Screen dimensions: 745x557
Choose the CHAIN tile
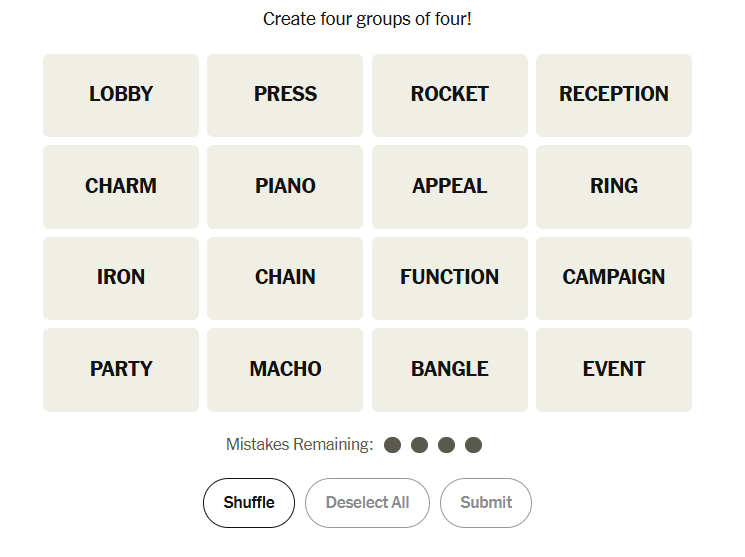[285, 278]
